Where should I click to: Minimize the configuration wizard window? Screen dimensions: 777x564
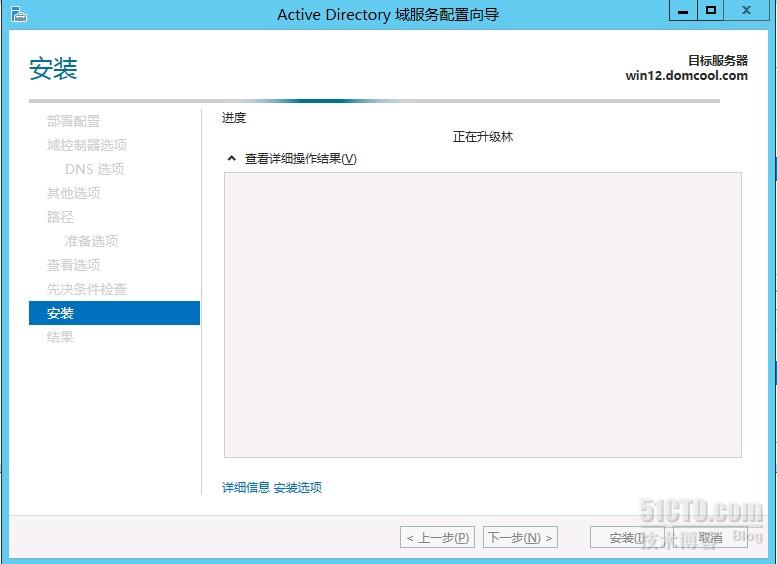point(683,10)
